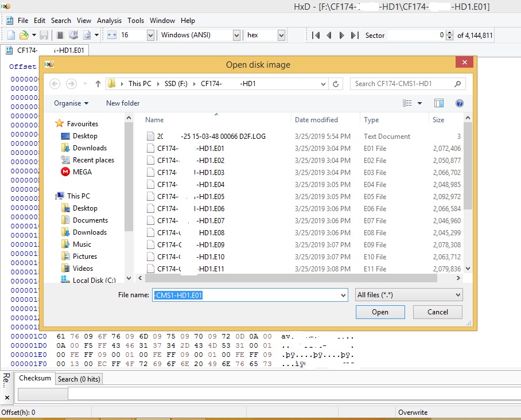Viewport: 521px width, 420px height.
Task: Confirm with the Open button
Action: 380,312
